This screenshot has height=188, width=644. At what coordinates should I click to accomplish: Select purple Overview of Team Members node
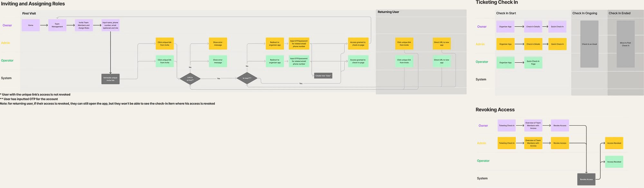tap(533, 126)
